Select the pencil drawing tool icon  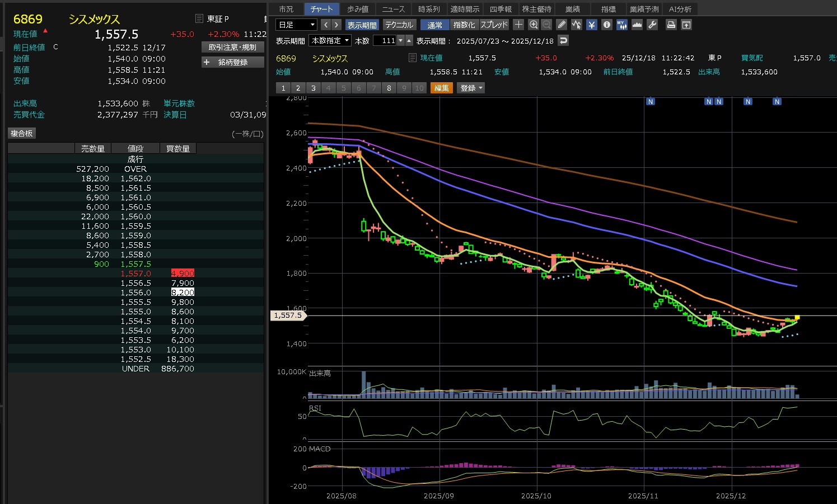coord(562,25)
